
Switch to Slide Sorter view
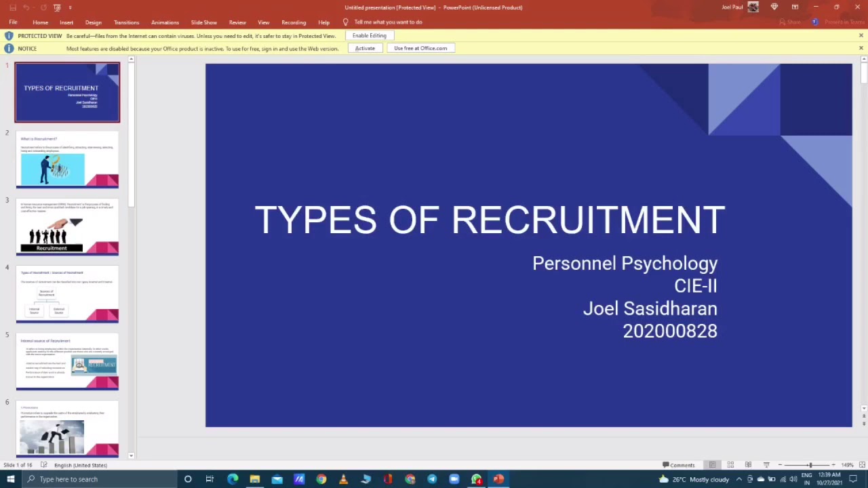coord(730,465)
